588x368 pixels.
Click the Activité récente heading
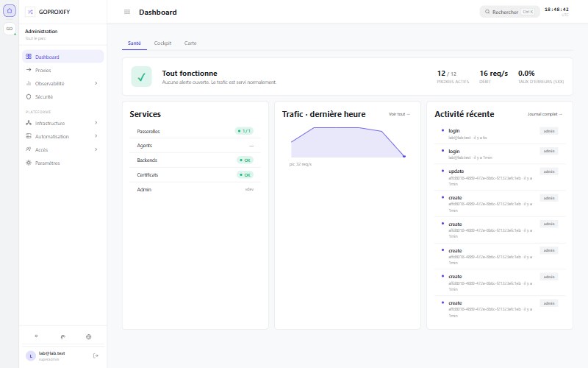(465, 114)
